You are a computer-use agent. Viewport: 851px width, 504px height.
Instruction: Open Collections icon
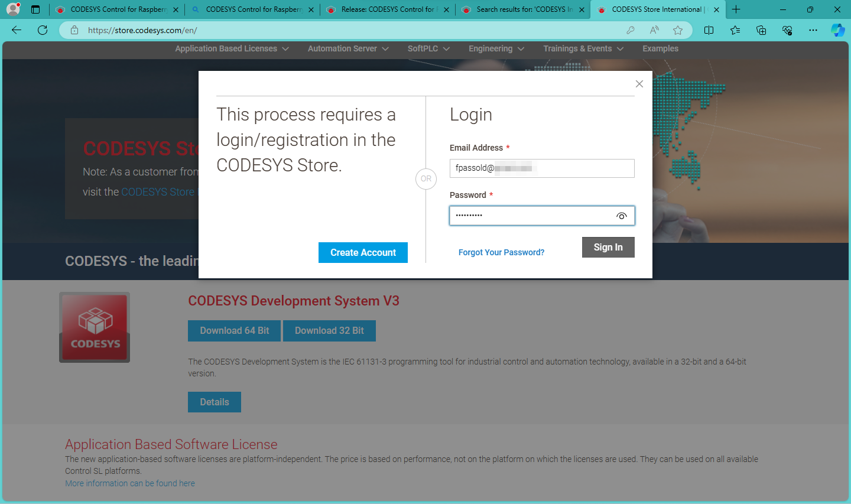[x=761, y=30]
